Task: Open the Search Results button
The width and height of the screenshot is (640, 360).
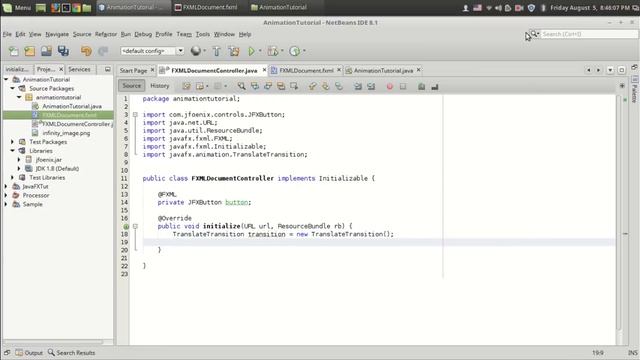Action: (71, 353)
